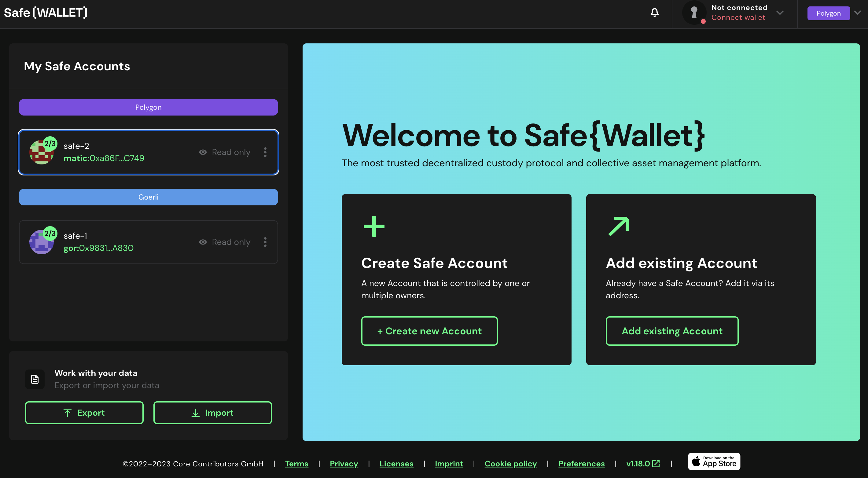Screen dimensions: 868x478
Task: Click the 2/3 threshold badge on safe-2
Action: pos(50,144)
